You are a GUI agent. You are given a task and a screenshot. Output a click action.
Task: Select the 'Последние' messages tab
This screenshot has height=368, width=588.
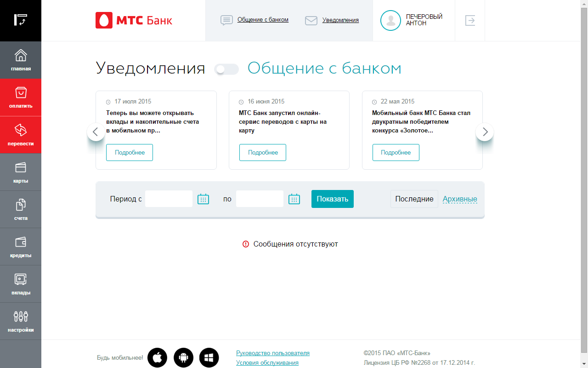[414, 199]
